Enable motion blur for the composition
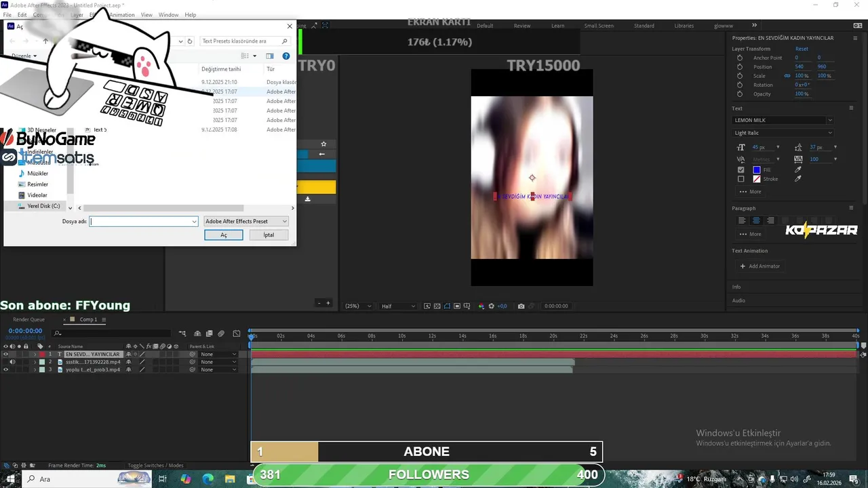The image size is (868, 488). (x=221, y=333)
